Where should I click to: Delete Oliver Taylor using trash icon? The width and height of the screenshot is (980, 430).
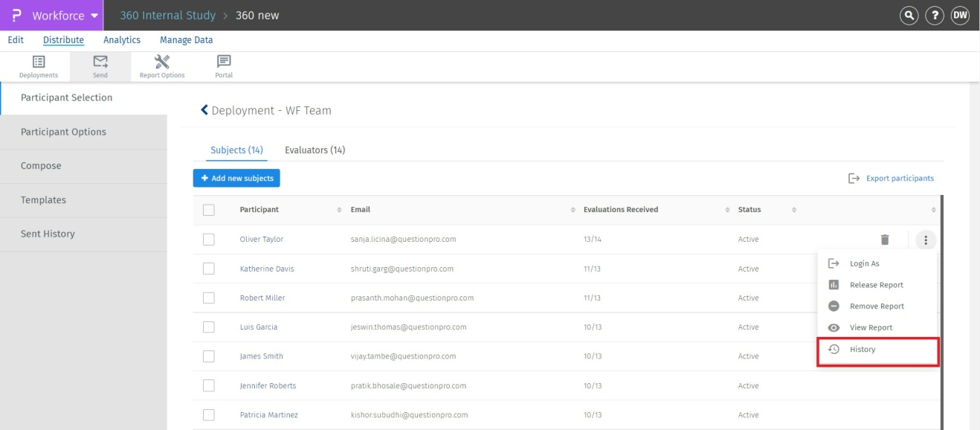tap(884, 240)
